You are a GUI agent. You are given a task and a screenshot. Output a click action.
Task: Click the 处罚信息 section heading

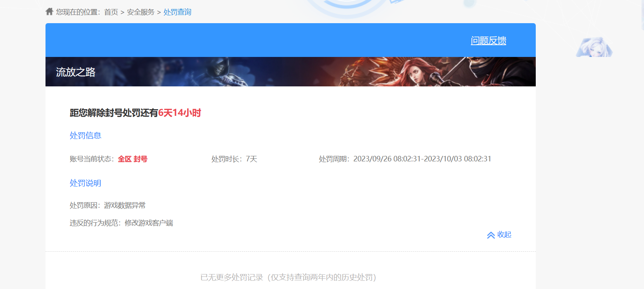click(x=86, y=135)
